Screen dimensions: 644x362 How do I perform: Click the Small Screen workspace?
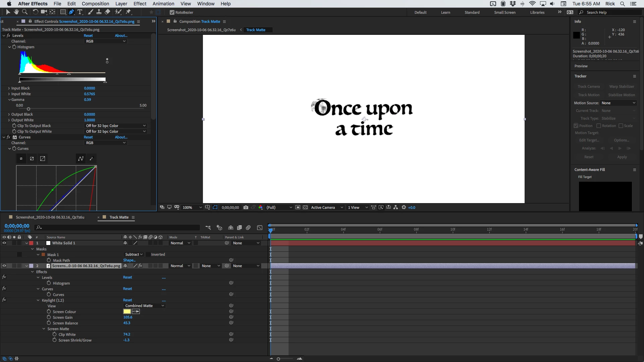point(504,12)
